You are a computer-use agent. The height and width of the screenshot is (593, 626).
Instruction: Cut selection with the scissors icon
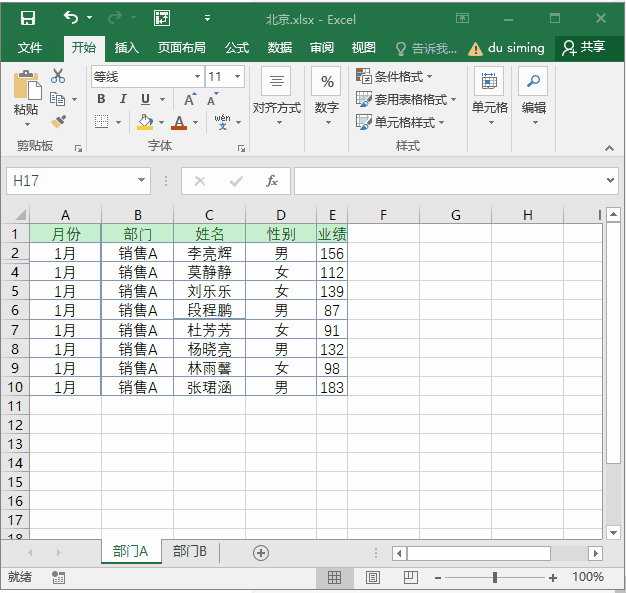point(58,75)
